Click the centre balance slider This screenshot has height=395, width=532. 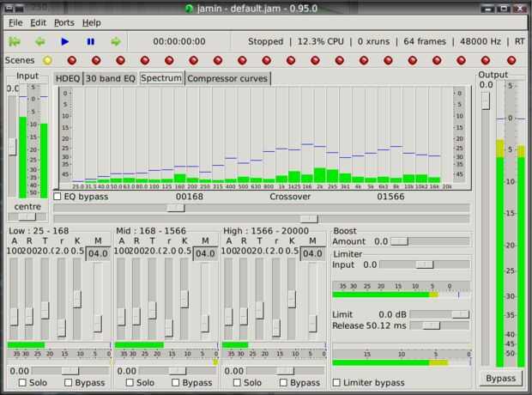tap(27, 216)
